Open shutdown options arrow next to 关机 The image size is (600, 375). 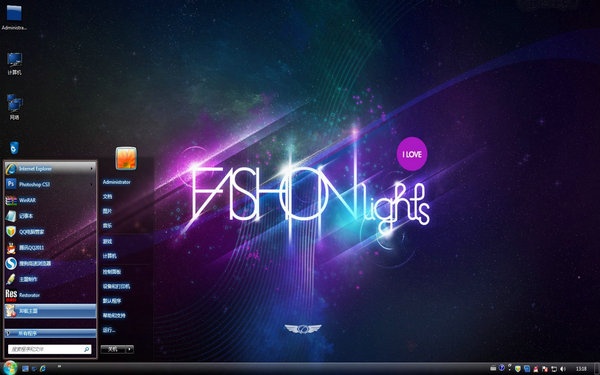[130, 349]
